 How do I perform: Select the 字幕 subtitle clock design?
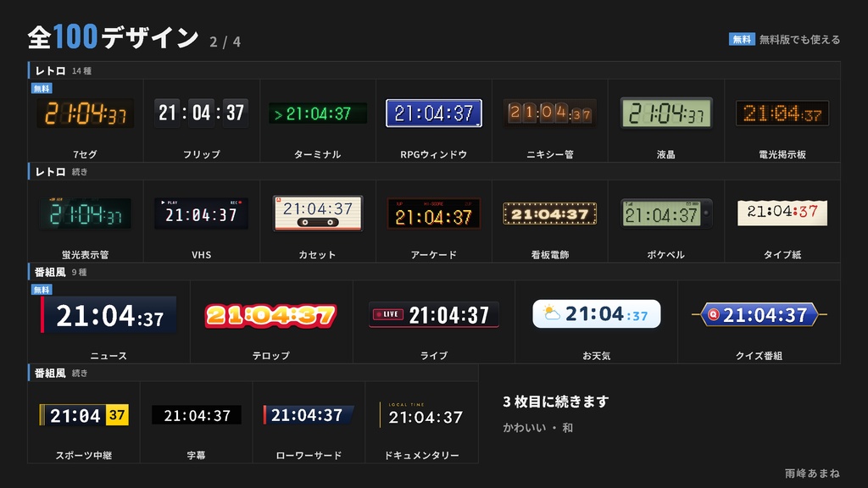[x=197, y=415]
